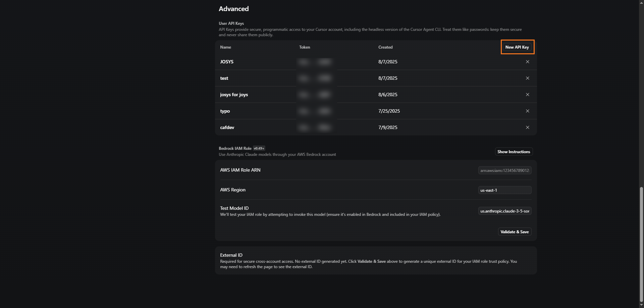Click the blurred token for JOSYS

[315, 62]
